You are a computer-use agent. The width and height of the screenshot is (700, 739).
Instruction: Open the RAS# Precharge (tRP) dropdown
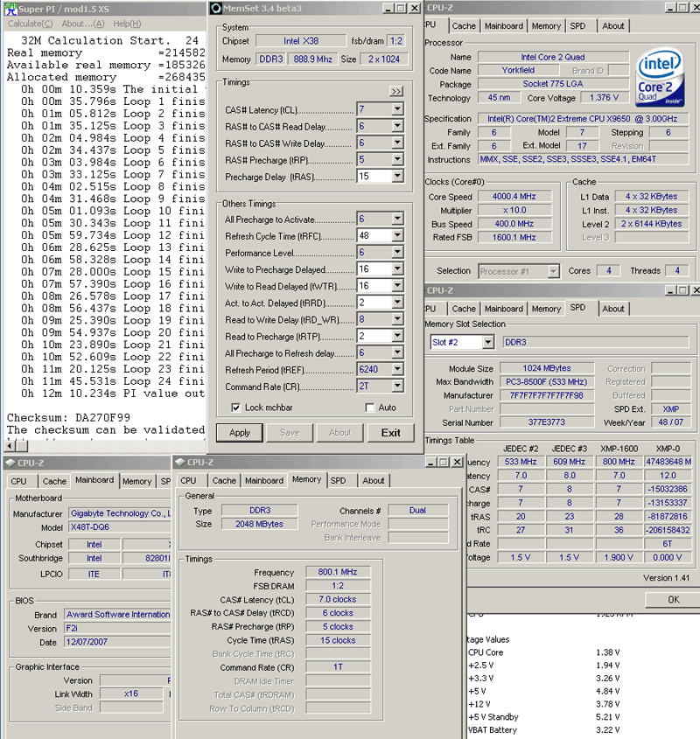[x=397, y=159]
